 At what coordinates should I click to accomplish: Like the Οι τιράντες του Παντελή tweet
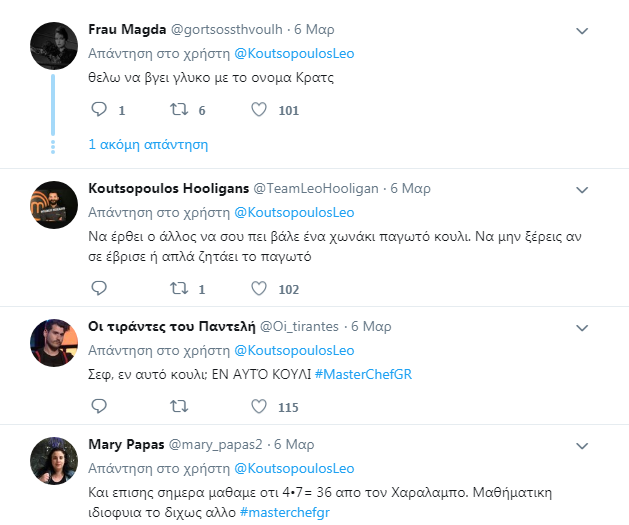click(x=258, y=406)
